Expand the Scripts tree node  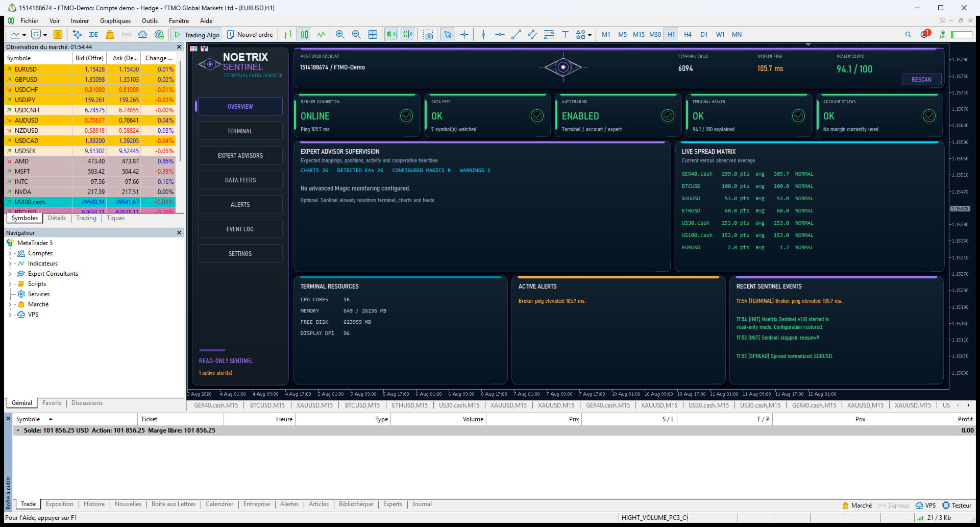coord(10,284)
